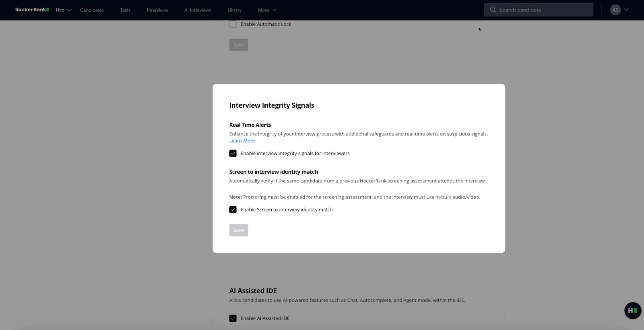Uncheck Enable Screen to interview identity match
Viewport: 644px width, 330px height.
(x=233, y=209)
